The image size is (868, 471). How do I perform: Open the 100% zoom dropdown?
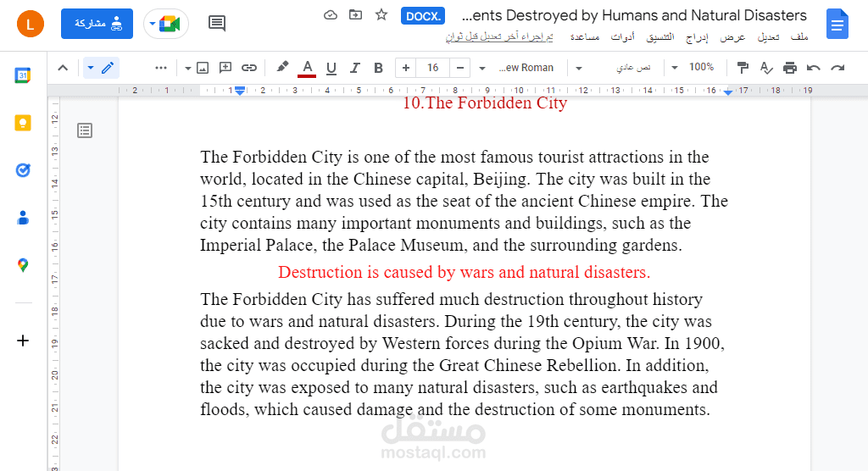click(x=692, y=68)
